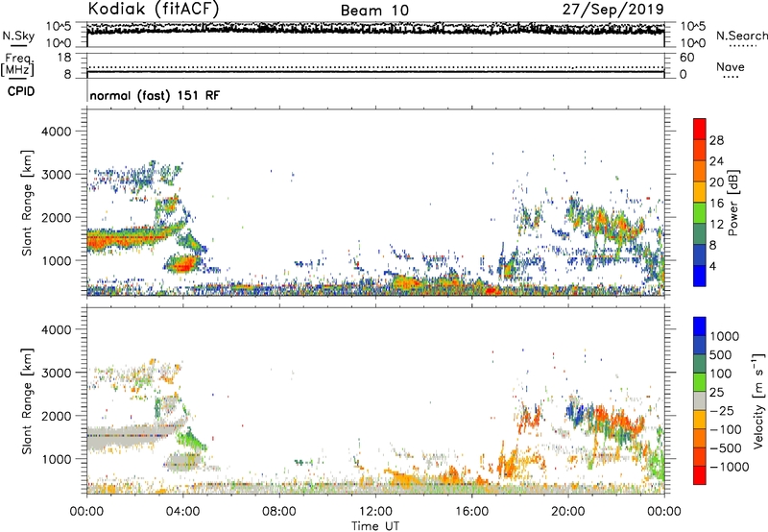Click the 3000 km tick in velocity panel
This screenshot has height=532, width=768.
57,373
